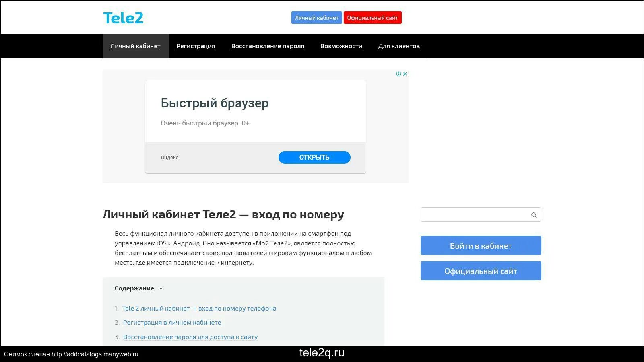
Task: Click the search magnifier icon
Action: [534, 215]
